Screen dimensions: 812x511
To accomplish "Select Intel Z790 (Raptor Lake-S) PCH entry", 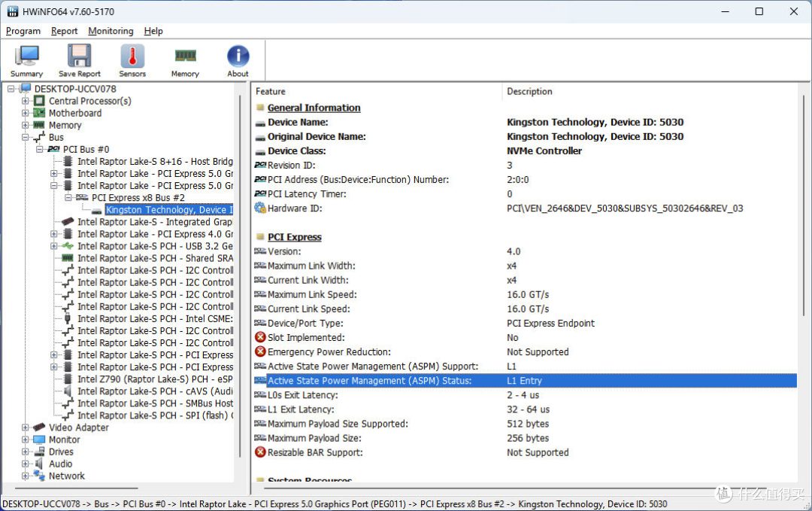I will [155, 379].
